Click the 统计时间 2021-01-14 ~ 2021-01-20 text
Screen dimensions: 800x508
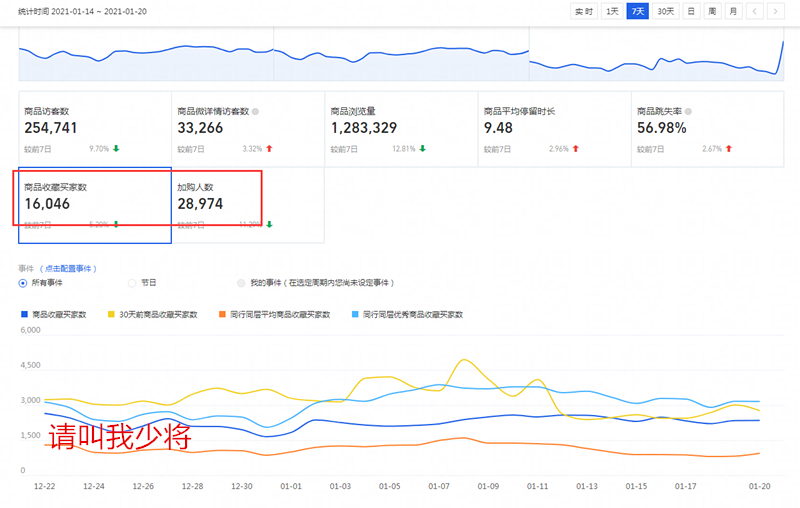click(82, 11)
